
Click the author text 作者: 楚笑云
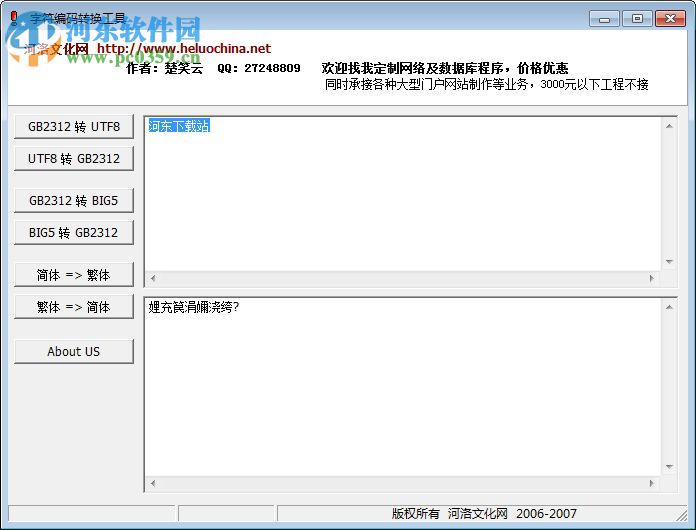point(165,68)
